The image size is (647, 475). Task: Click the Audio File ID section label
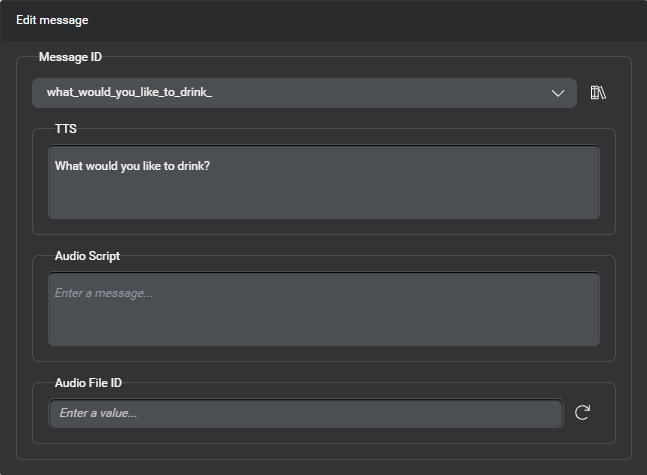point(88,382)
